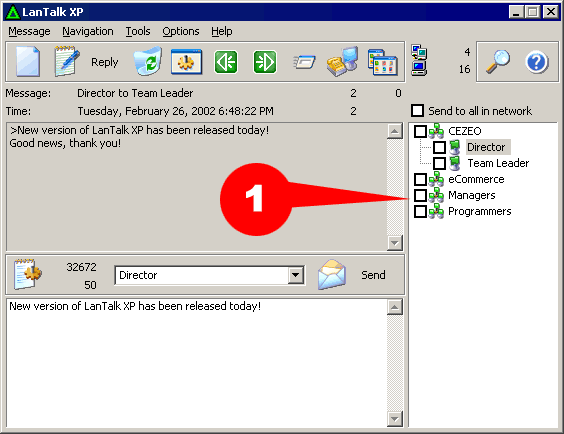Go to next message with green right arrow
The image size is (564, 434).
[265, 62]
